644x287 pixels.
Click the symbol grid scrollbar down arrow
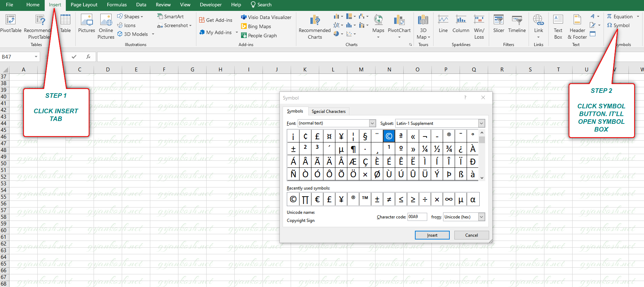[x=482, y=178]
